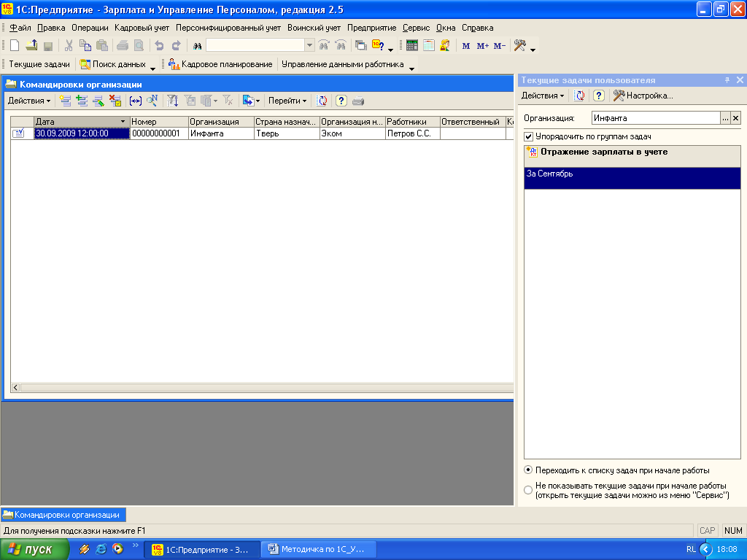
Task: Click the number cell 00000000001
Action: pyautogui.click(x=159, y=133)
